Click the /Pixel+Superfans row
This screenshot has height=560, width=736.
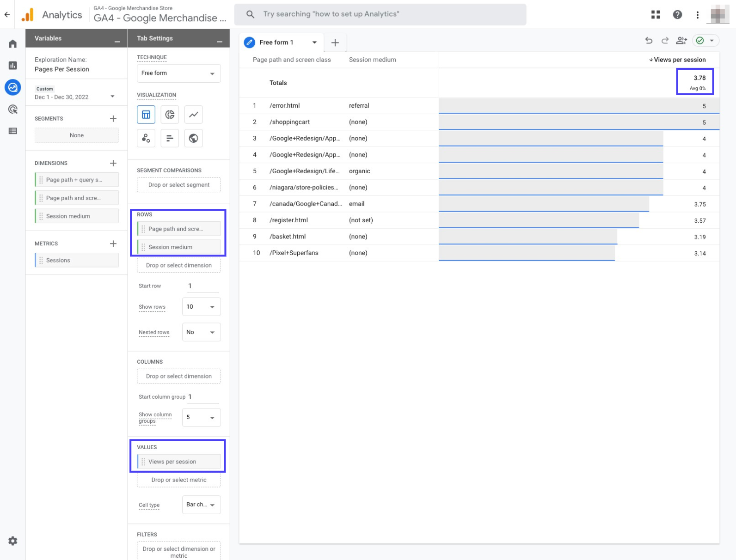point(479,253)
